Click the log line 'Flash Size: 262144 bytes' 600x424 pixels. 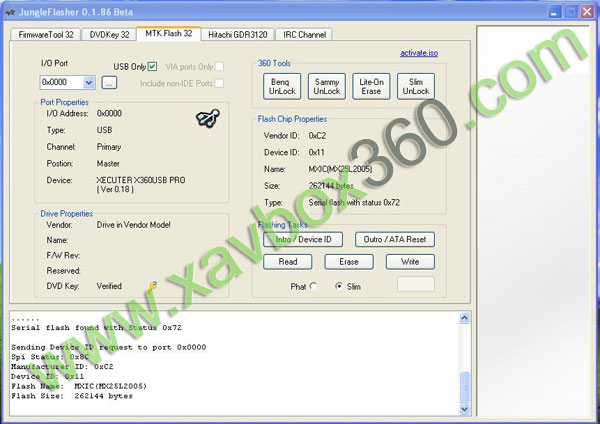point(72,396)
